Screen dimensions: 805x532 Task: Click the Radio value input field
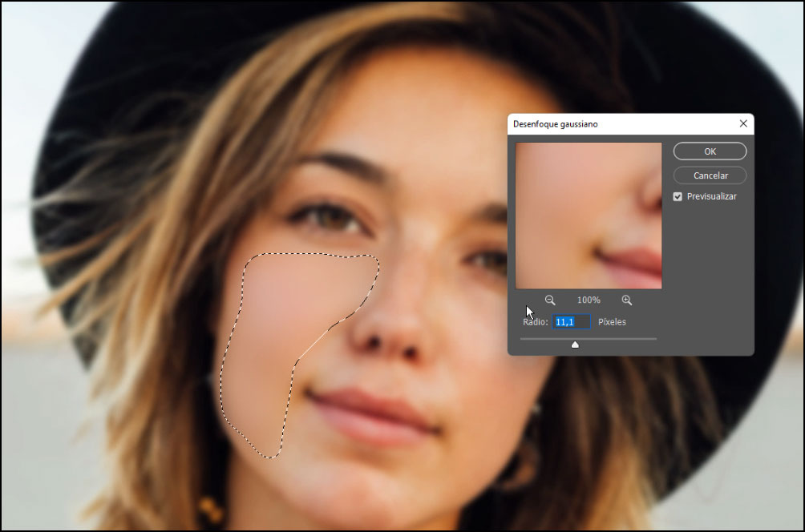coord(571,321)
